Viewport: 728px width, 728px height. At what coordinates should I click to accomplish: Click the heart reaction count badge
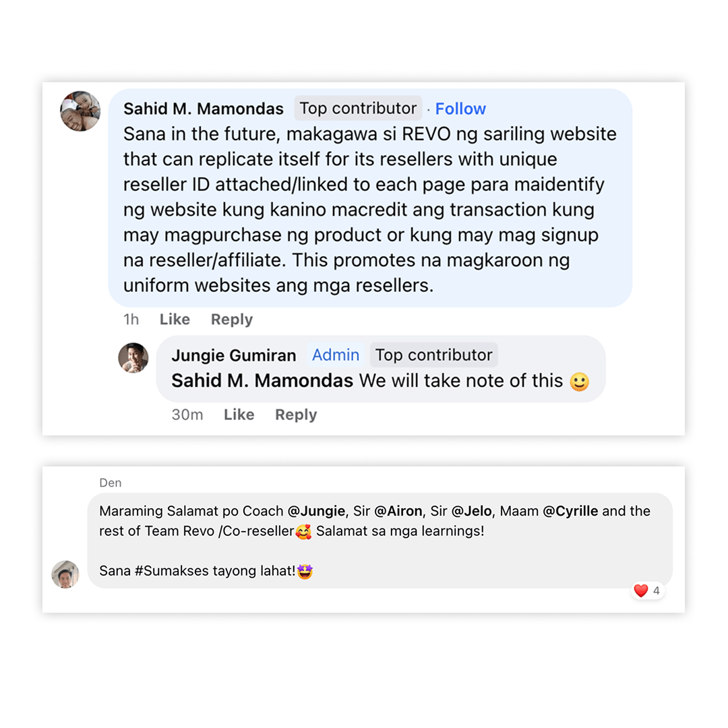(x=647, y=591)
